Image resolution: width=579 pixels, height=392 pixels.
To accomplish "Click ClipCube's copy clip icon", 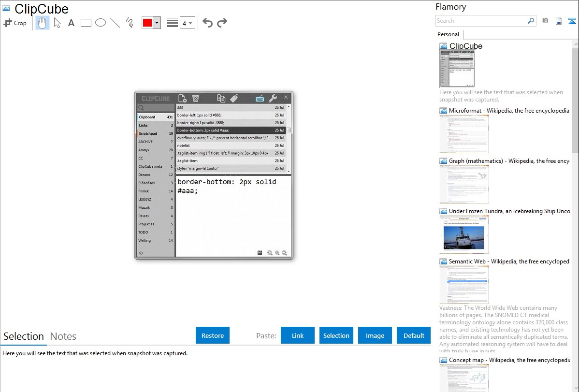I will pyautogui.click(x=221, y=98).
